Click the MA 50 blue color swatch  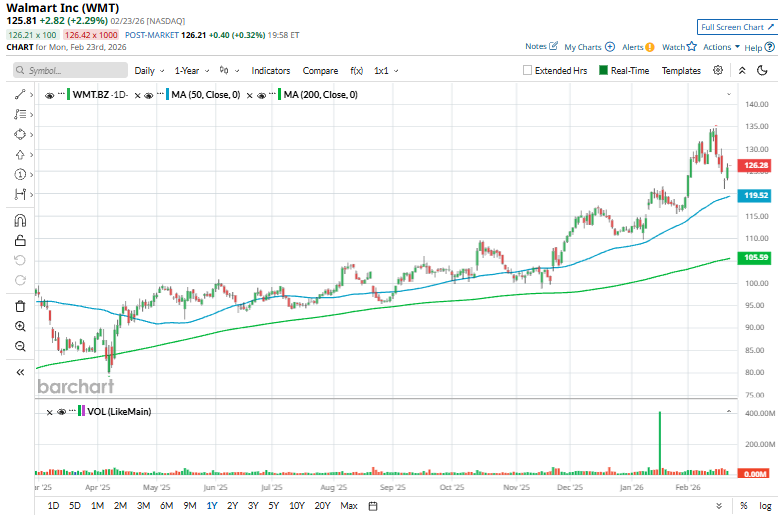click(x=168, y=94)
